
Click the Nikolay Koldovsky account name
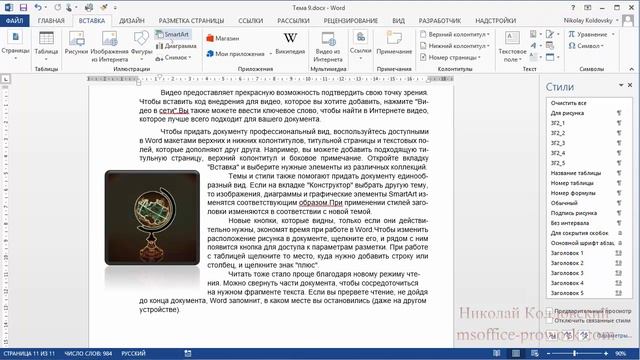coord(588,20)
